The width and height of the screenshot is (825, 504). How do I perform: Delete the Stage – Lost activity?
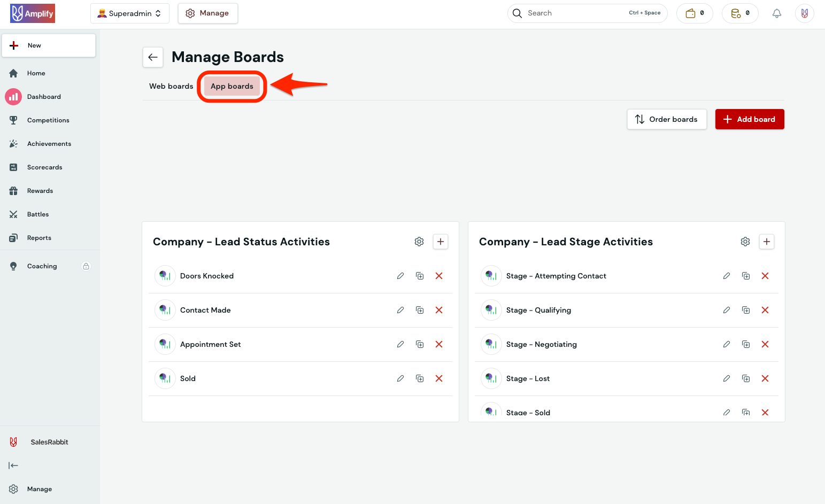765,378
